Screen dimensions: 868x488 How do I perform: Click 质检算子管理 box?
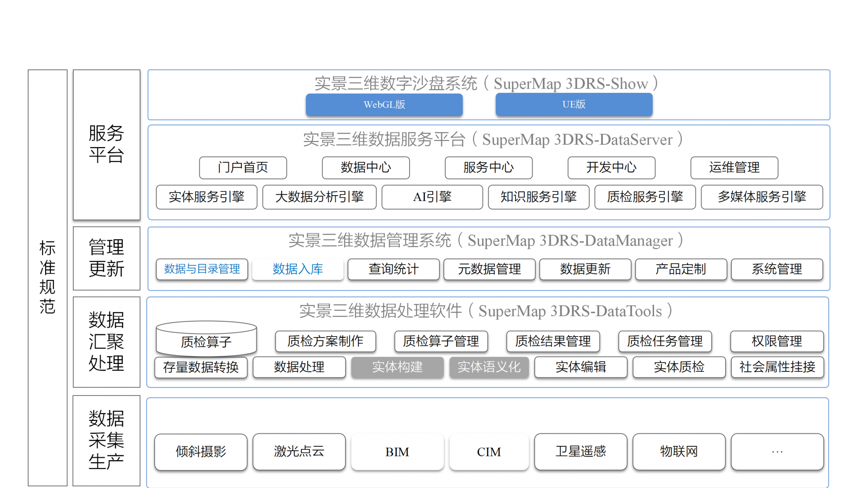(x=441, y=341)
